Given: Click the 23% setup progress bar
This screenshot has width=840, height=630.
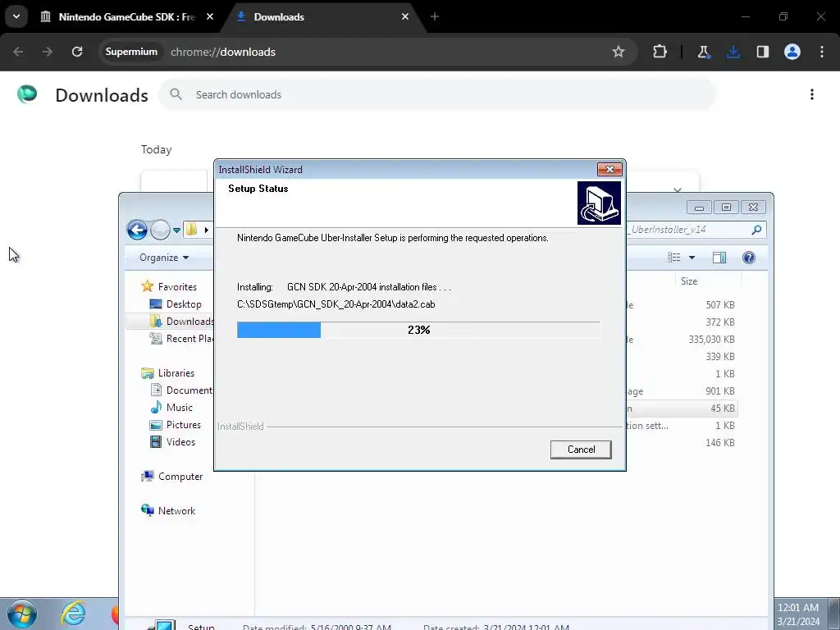Looking at the screenshot, I should pos(418,330).
